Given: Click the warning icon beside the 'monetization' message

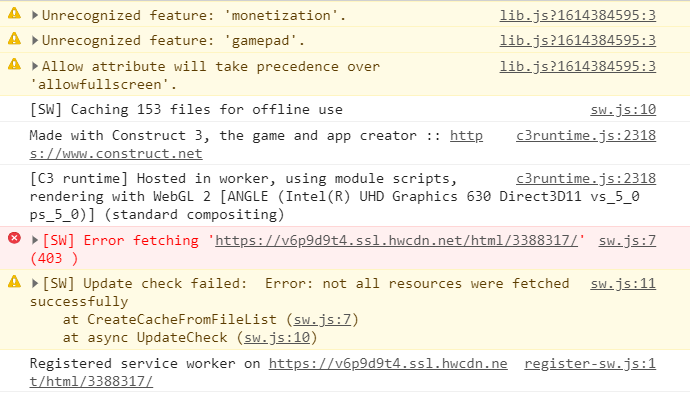Looking at the screenshot, I should [15, 13].
